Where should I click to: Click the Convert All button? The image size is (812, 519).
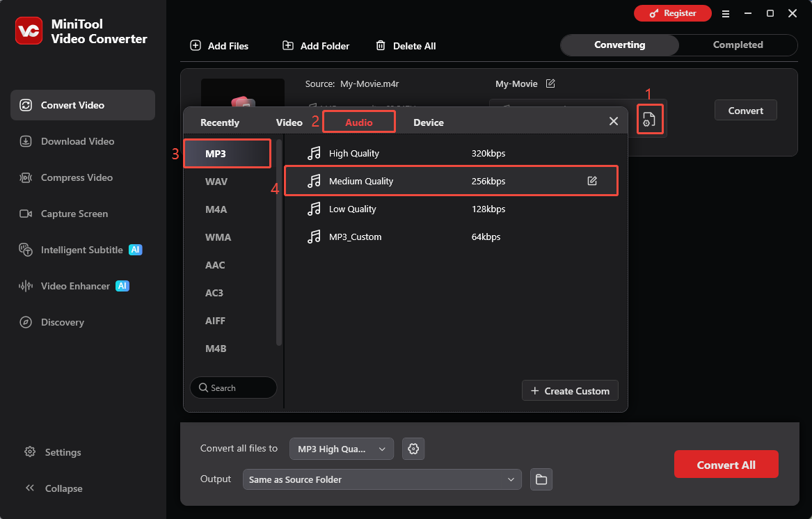(x=726, y=465)
